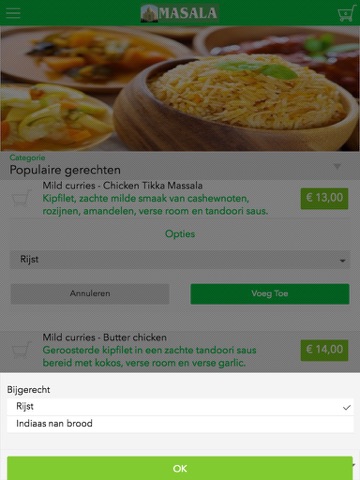
Task: Expand the Categorie dropdown arrow
Action: click(337, 166)
